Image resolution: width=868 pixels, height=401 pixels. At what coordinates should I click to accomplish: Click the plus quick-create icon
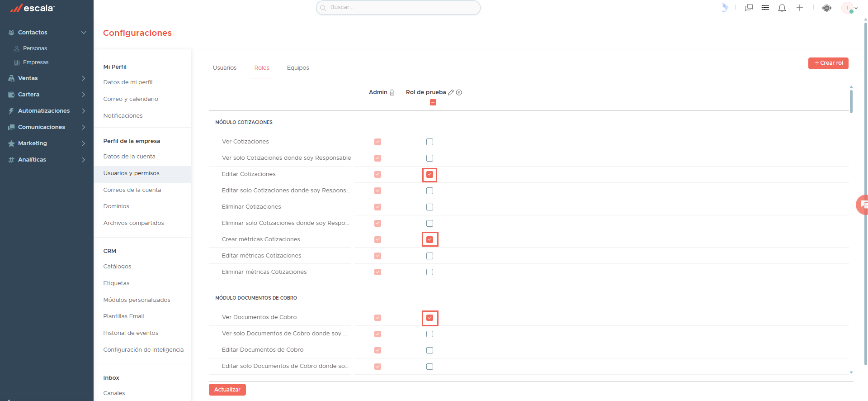[800, 8]
